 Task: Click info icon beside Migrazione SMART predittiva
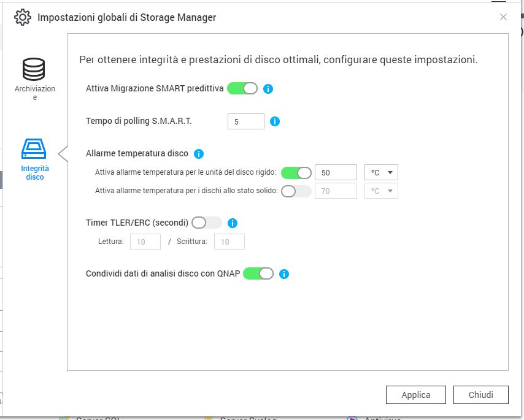pyautogui.click(x=268, y=89)
